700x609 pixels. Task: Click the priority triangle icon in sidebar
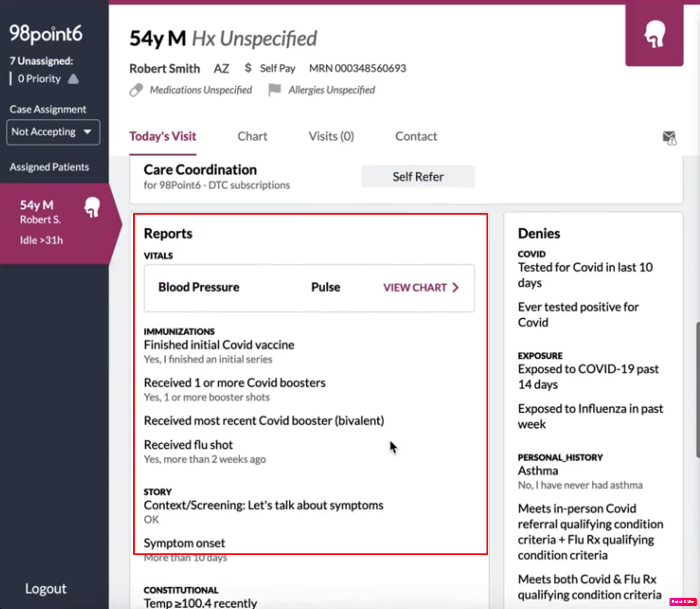[73, 79]
